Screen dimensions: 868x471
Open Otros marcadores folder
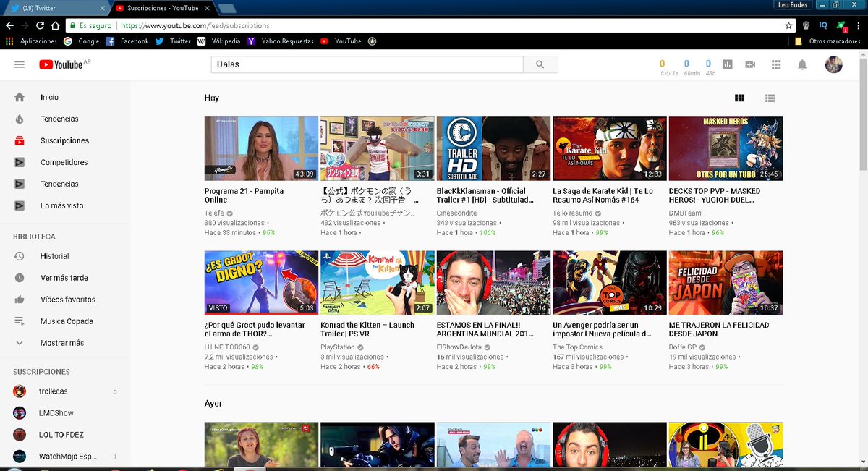tap(827, 41)
